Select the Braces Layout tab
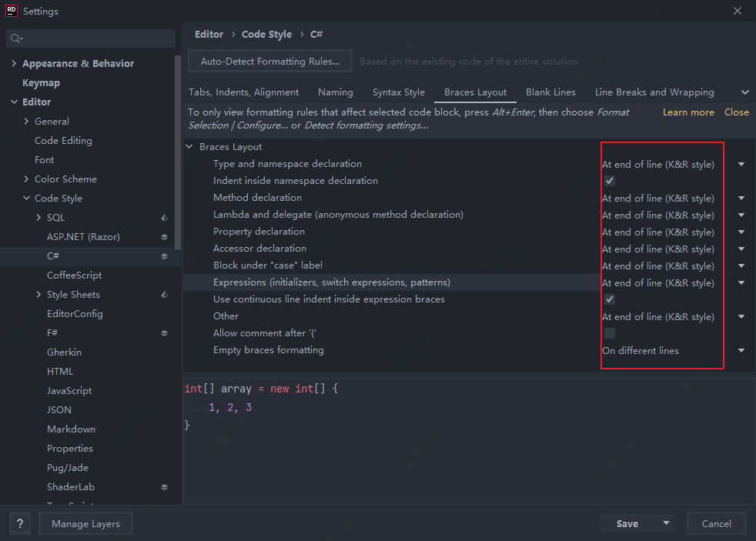Image resolution: width=756 pixels, height=541 pixels. 476,92
